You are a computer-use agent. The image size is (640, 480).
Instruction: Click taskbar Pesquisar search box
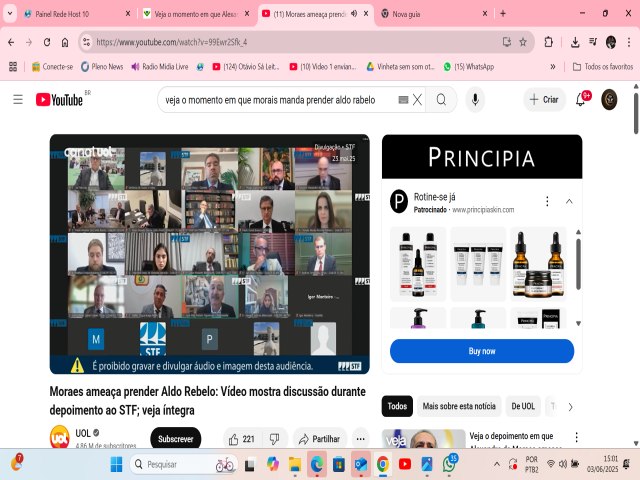(184, 464)
